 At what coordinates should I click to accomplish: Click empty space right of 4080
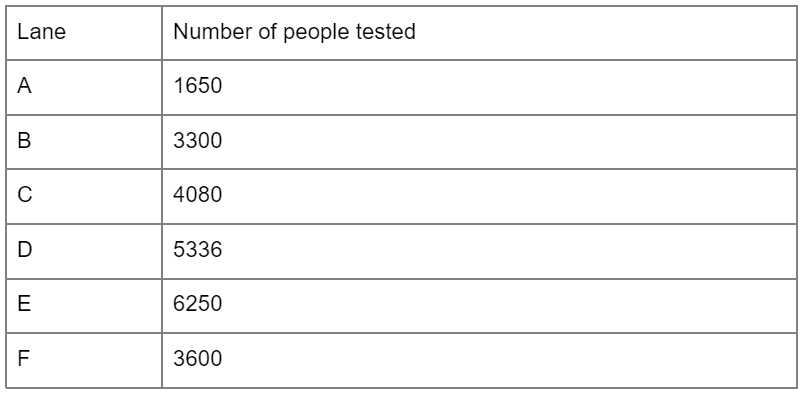[508, 196]
